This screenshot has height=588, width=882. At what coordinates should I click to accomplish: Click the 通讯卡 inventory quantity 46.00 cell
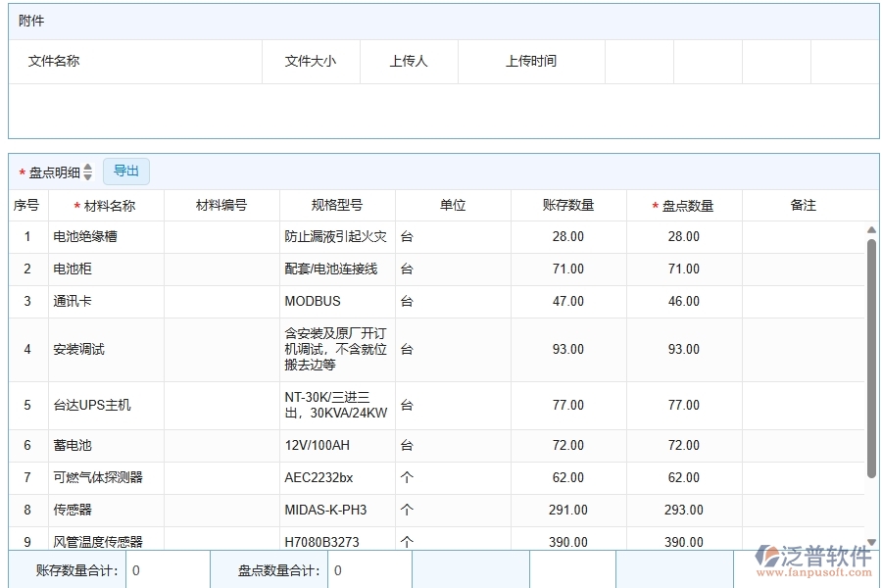[x=686, y=301]
